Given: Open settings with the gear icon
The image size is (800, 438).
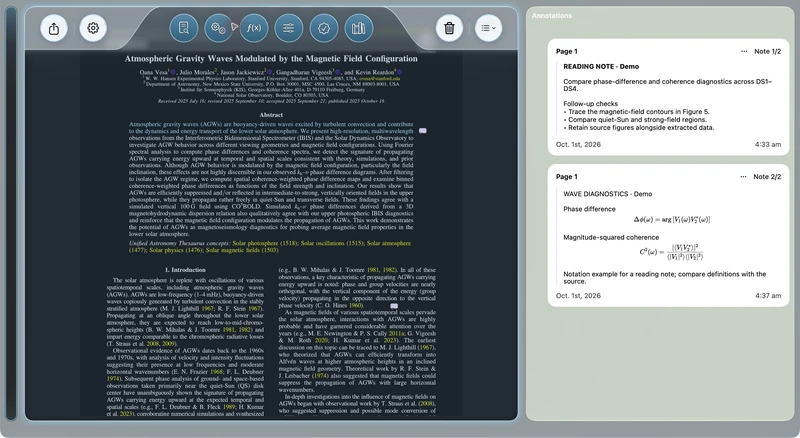Looking at the screenshot, I should click(93, 28).
